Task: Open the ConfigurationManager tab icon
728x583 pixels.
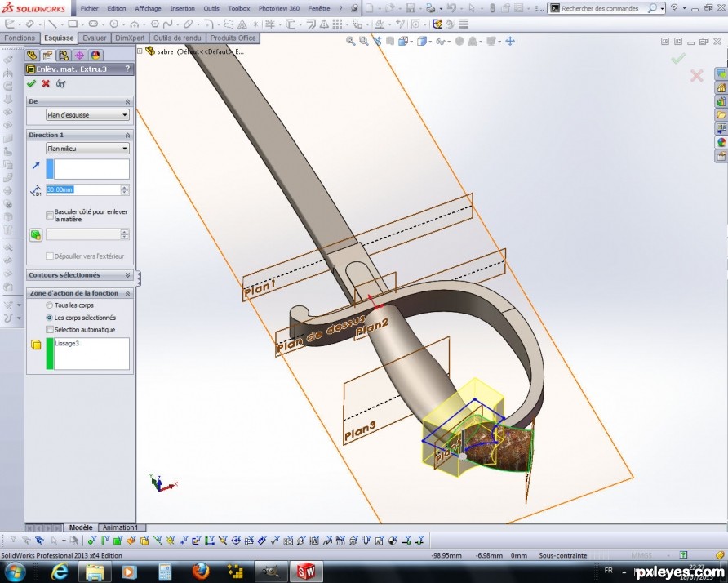Action: click(64, 56)
